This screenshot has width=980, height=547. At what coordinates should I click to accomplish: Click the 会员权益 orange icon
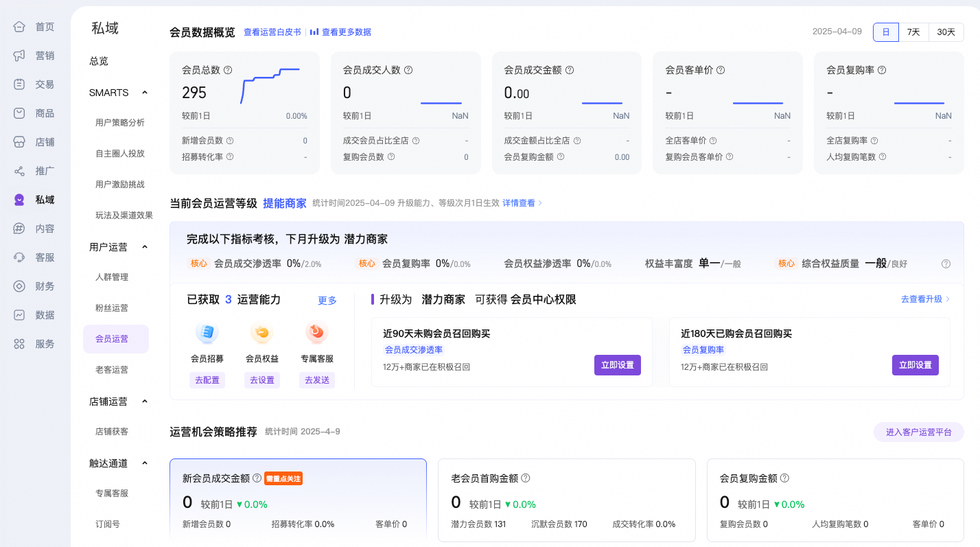(x=262, y=333)
